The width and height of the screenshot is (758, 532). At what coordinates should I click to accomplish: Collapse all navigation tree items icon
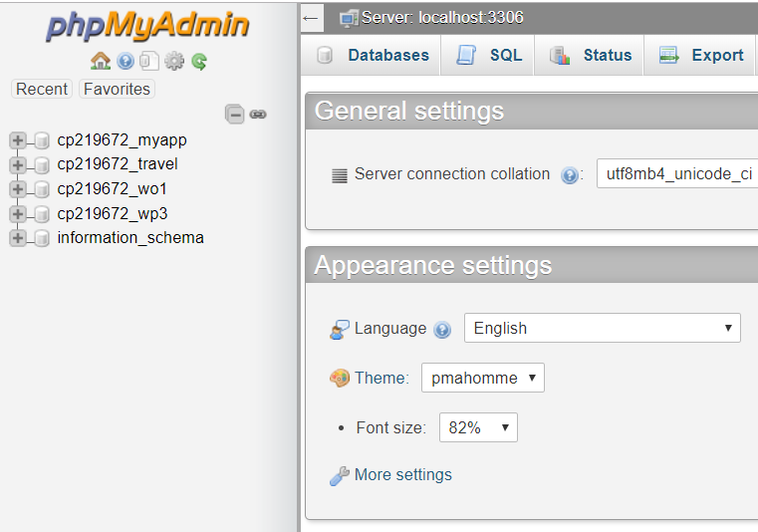pos(235,115)
